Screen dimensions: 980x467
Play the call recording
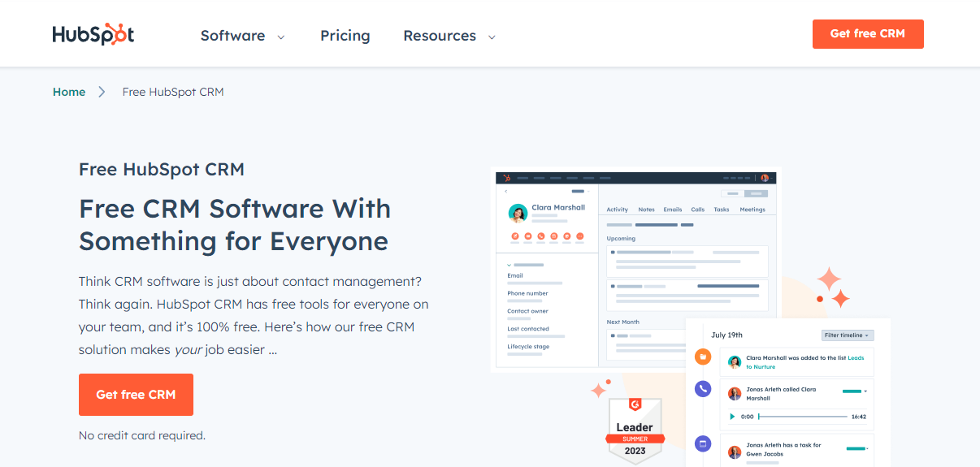coord(732,417)
